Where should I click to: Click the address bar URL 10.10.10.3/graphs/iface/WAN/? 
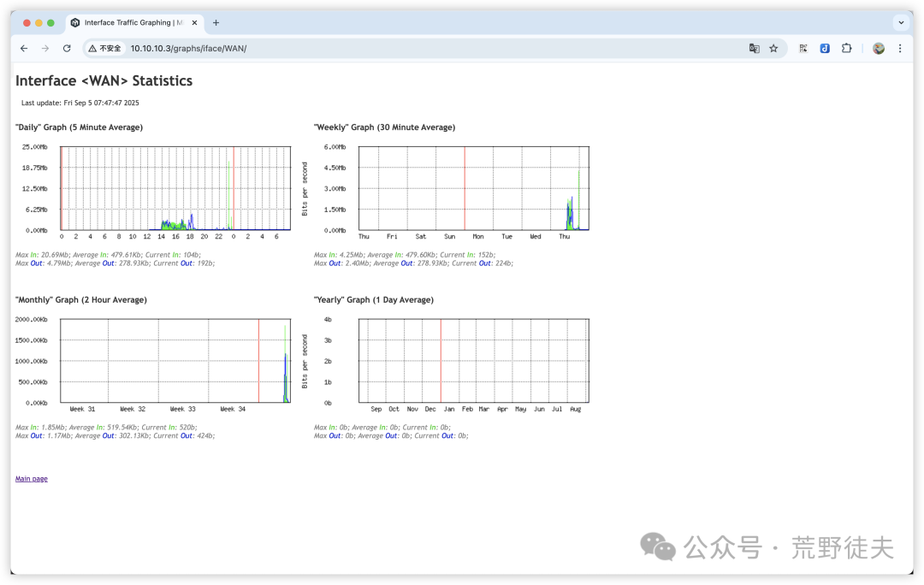188,48
